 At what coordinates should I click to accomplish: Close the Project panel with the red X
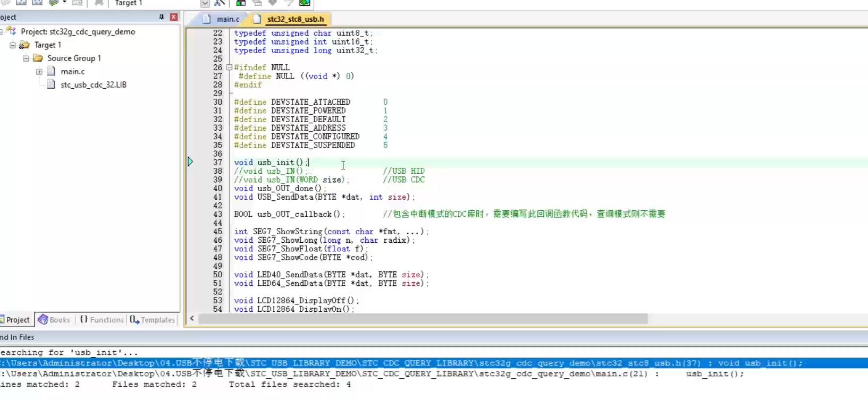173,17
